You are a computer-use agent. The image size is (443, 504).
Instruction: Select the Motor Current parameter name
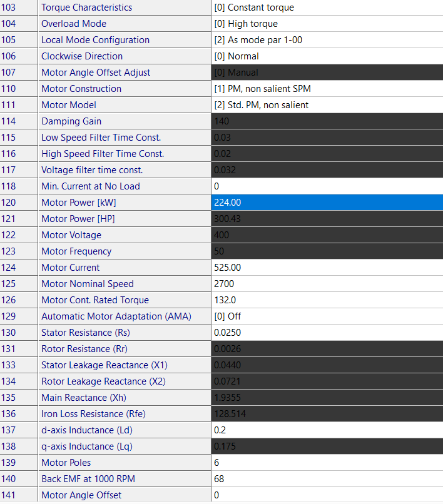pyautogui.click(x=71, y=268)
